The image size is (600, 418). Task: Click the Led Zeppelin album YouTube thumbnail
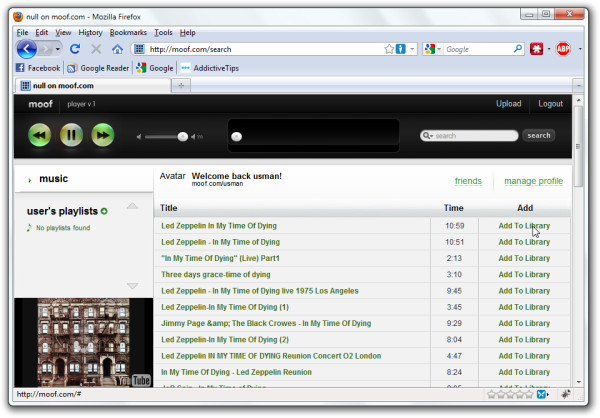click(84, 342)
